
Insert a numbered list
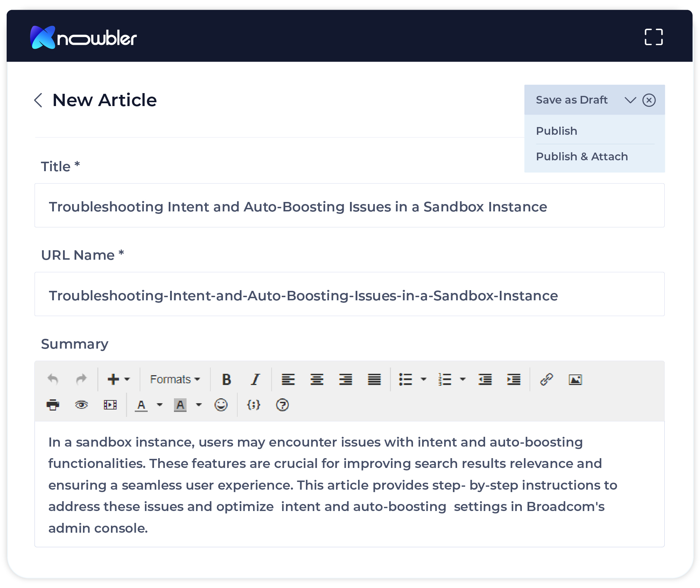[444, 379]
